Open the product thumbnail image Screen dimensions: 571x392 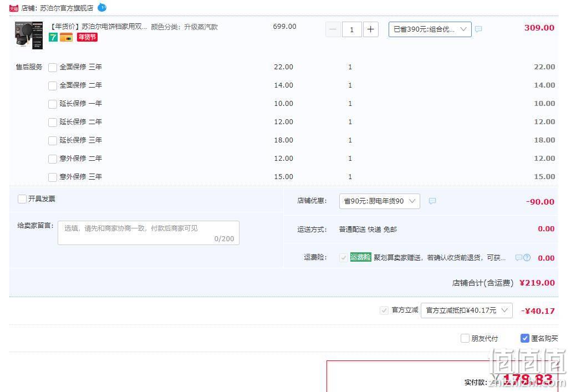click(x=29, y=35)
